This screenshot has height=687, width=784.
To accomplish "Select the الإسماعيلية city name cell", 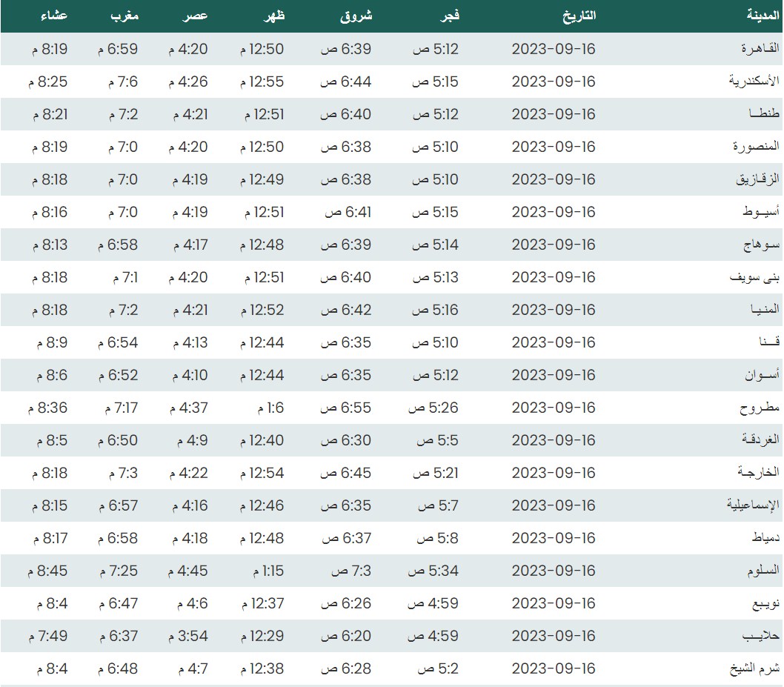I will [753, 505].
